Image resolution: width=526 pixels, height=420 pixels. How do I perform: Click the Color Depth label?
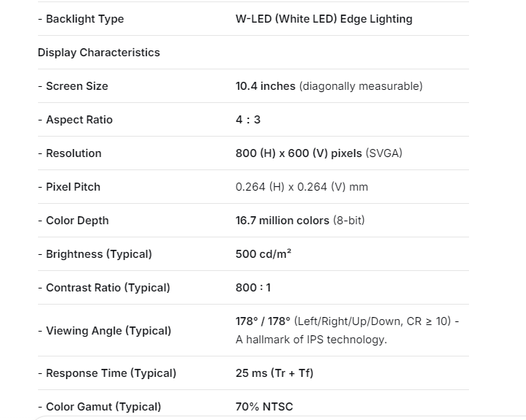(73, 221)
